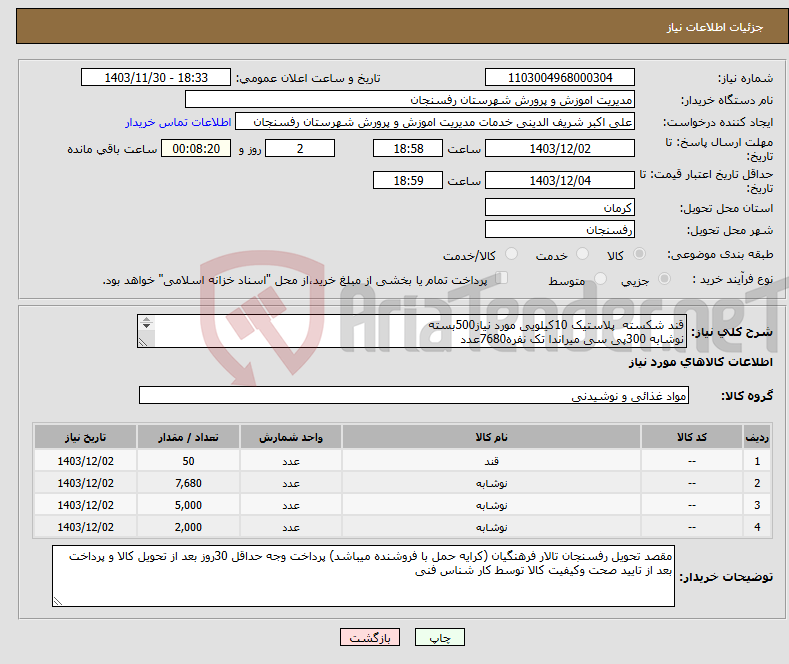The image size is (789, 664).
Task: Select the جزیی purchase type radio
Action: click(664, 279)
